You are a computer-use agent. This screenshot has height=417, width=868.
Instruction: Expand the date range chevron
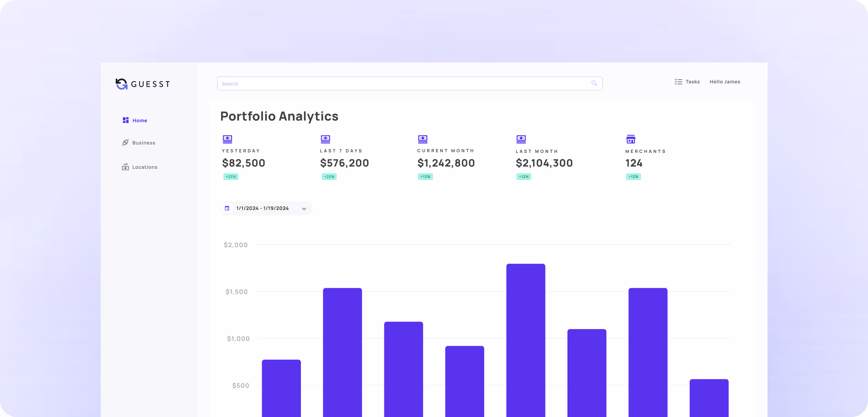[304, 208]
